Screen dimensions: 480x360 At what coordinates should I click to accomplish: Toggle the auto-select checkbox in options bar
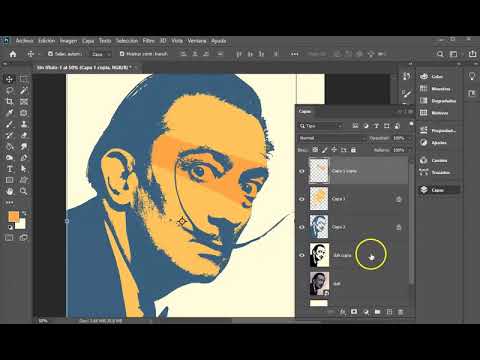point(50,54)
